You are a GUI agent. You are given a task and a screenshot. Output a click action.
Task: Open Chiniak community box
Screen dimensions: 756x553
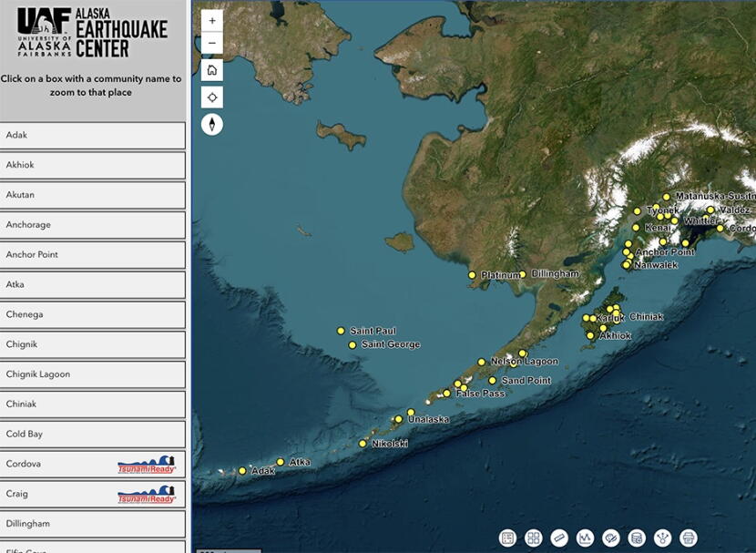[x=92, y=405]
